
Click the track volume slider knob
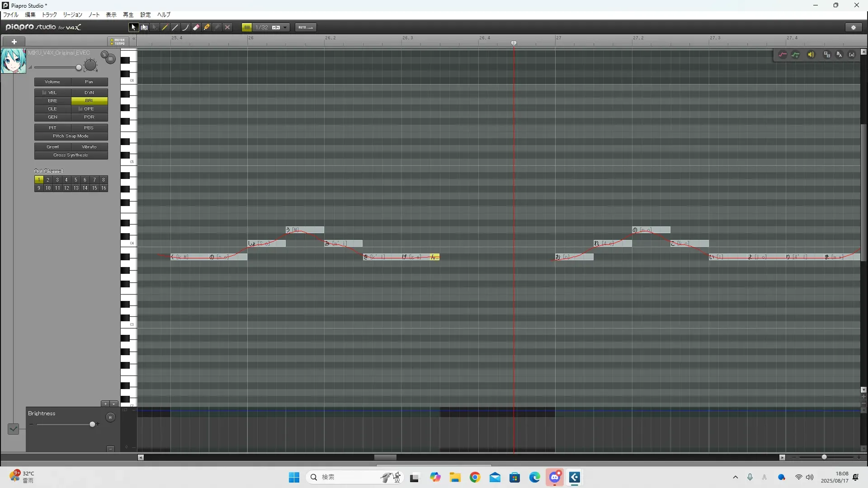coord(79,68)
